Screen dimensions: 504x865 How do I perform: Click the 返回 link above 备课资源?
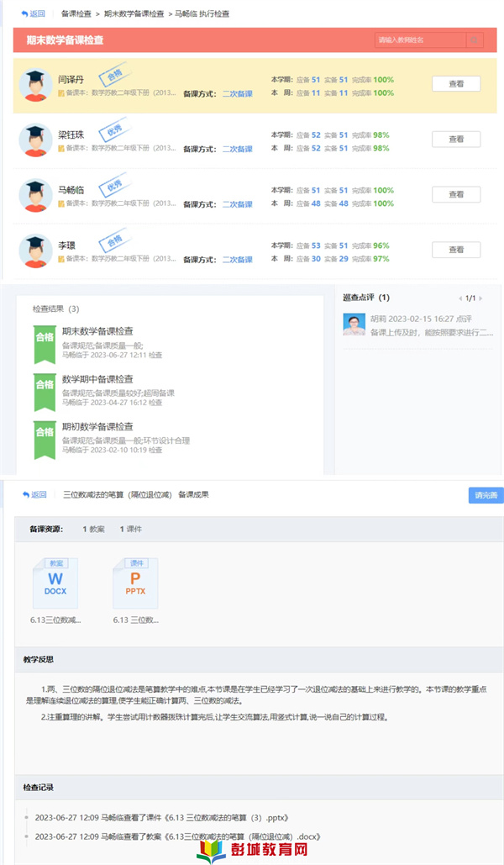(34, 495)
